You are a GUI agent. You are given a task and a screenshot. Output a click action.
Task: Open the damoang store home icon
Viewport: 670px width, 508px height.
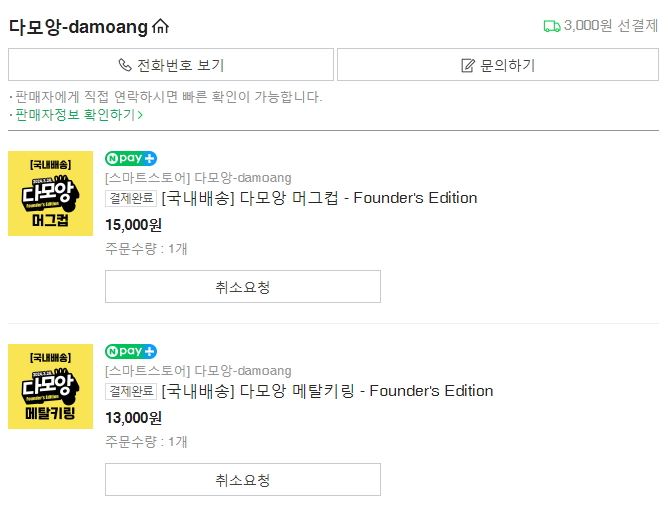pos(161,26)
